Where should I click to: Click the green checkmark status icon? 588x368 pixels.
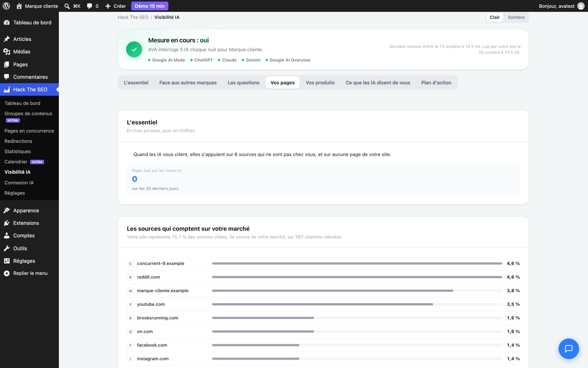click(134, 49)
